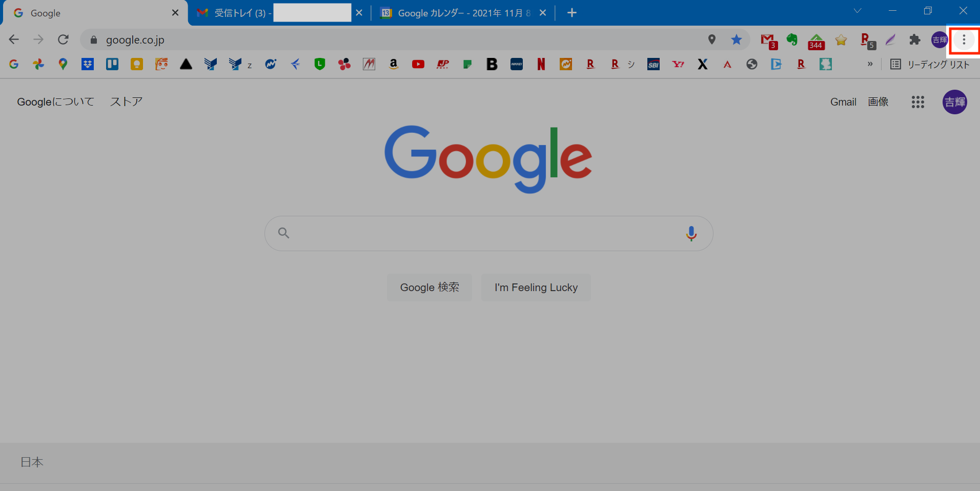Click the Extensions puzzle piece icon
This screenshot has width=980, height=491.
point(914,40)
